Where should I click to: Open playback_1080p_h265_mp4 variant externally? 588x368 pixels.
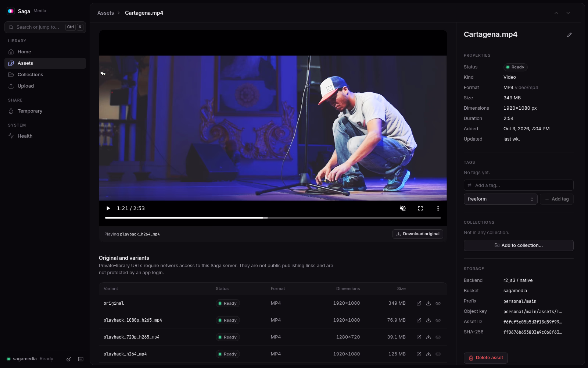pos(419,320)
